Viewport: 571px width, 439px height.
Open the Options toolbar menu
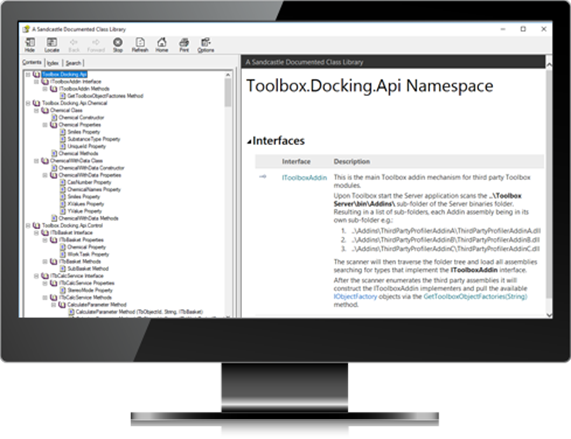pos(206,45)
